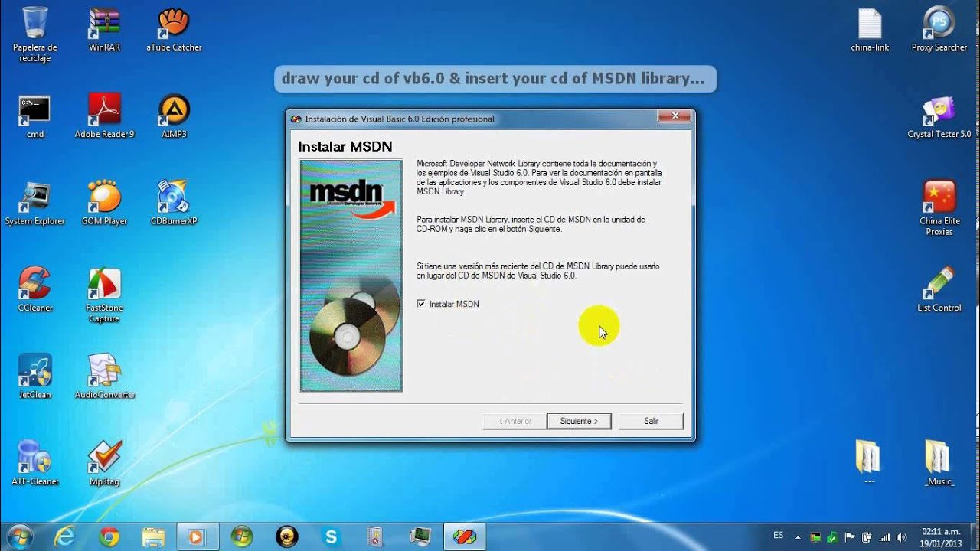
Task: Launch the Adobe Reader 9 desktop icon
Action: click(104, 116)
